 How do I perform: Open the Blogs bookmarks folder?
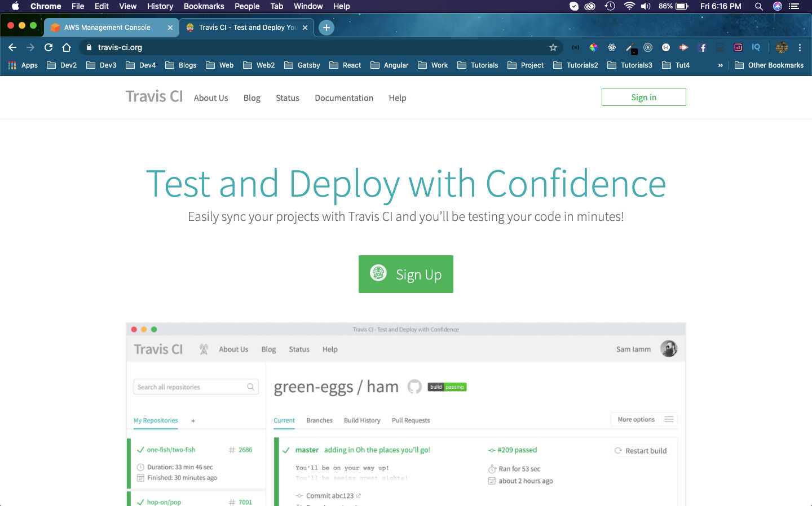click(x=181, y=65)
